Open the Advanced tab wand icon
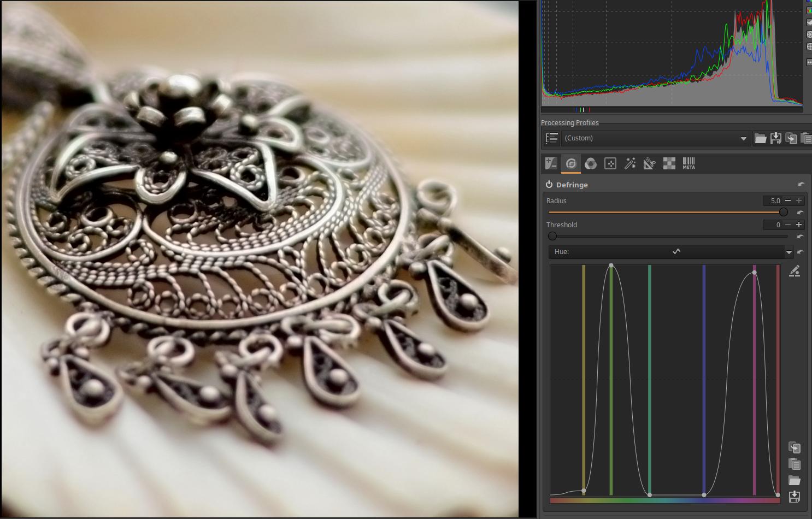812x519 pixels. point(630,163)
